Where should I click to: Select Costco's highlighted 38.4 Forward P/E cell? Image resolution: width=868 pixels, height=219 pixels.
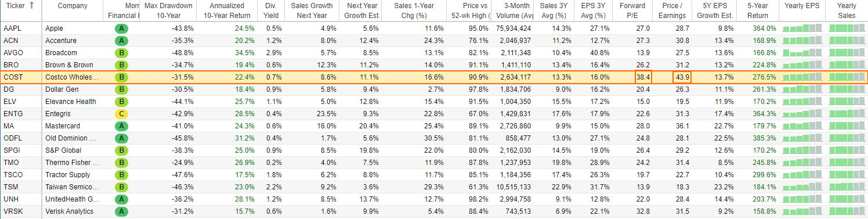tap(643, 77)
